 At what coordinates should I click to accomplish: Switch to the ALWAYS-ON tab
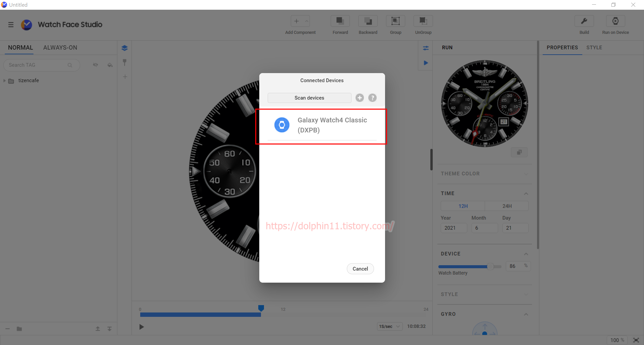60,48
